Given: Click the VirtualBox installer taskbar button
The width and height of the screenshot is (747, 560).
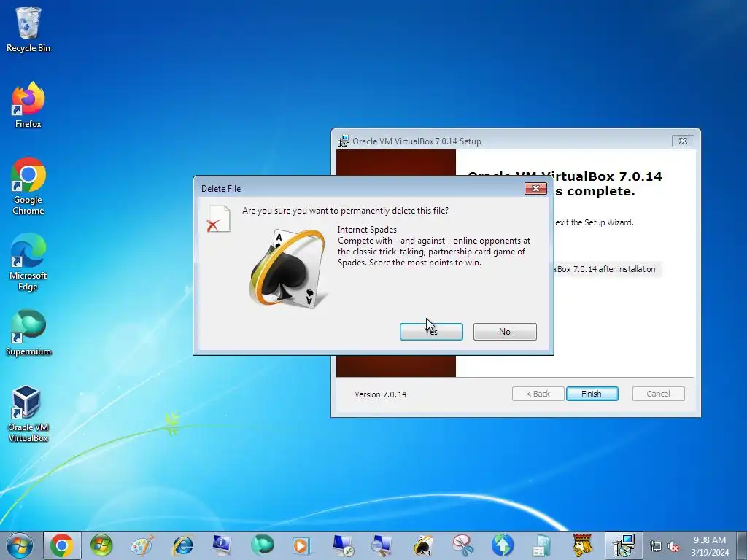Looking at the screenshot, I should click(624, 545).
